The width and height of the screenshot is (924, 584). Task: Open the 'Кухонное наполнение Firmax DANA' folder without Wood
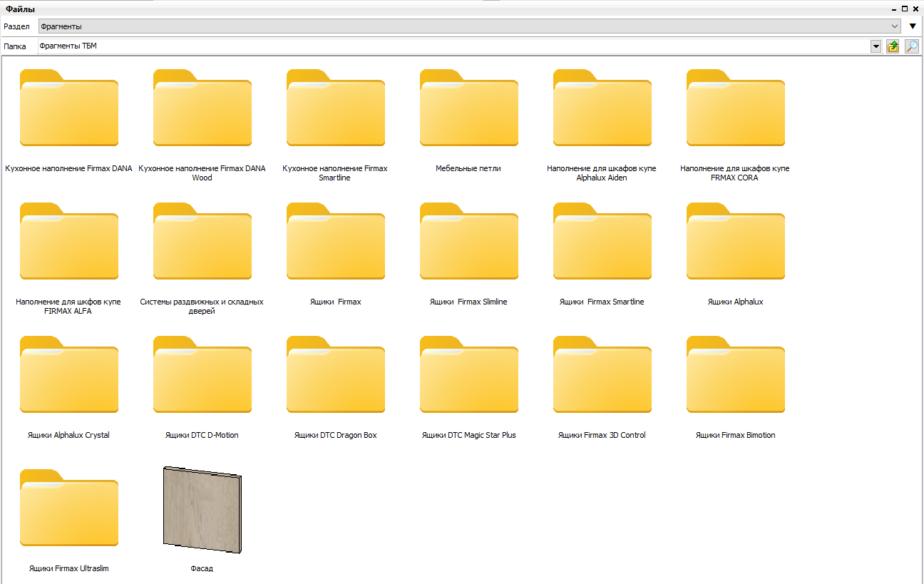point(69,108)
